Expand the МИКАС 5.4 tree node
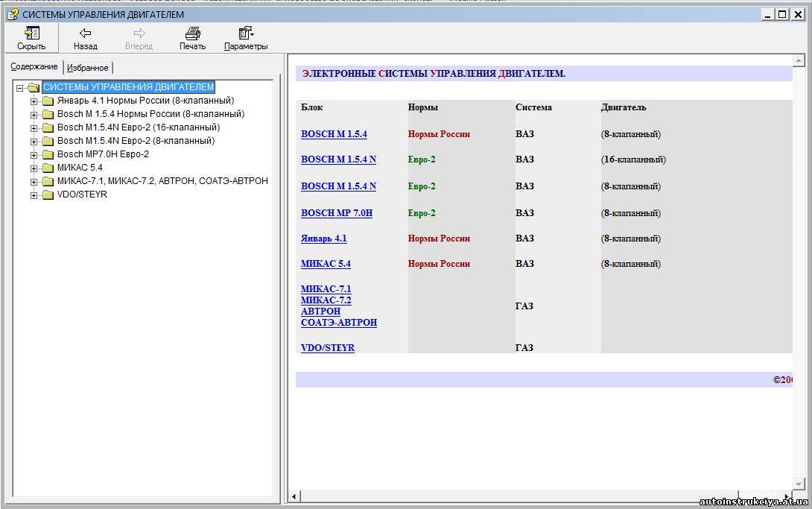The height and width of the screenshot is (509, 812). point(34,169)
